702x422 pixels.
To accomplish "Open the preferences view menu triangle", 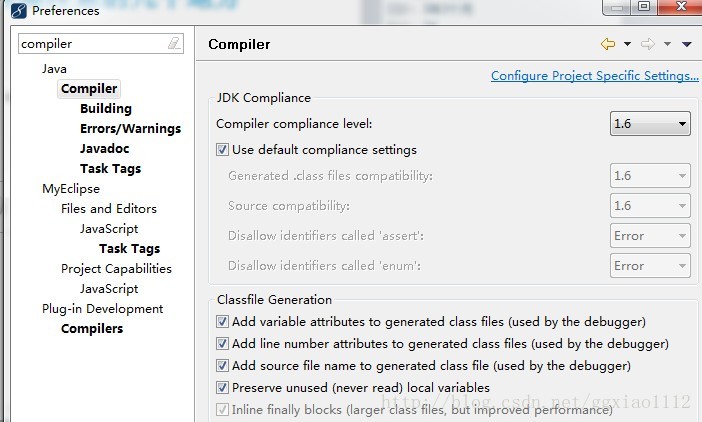I will tap(686, 45).
